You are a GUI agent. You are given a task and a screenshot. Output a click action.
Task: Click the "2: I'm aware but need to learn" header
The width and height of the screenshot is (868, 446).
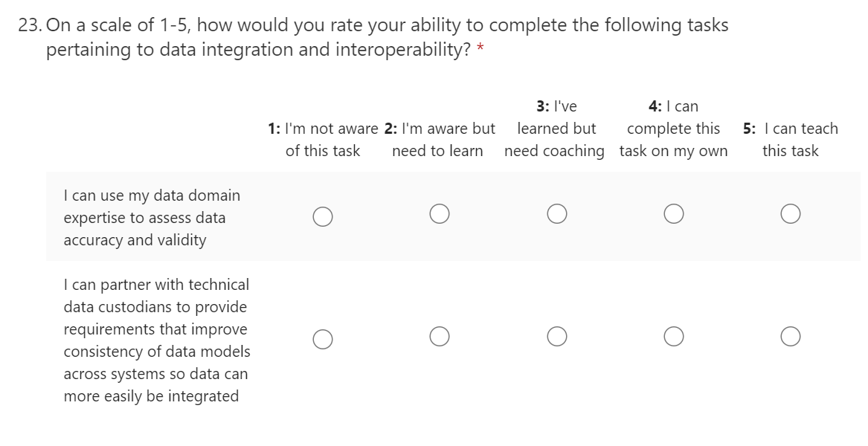[439, 140]
